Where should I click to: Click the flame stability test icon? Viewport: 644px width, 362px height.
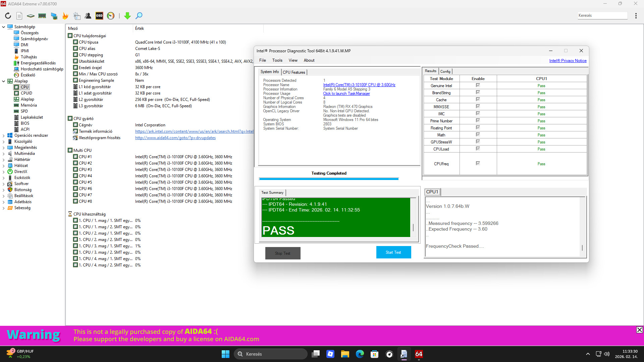(x=65, y=16)
